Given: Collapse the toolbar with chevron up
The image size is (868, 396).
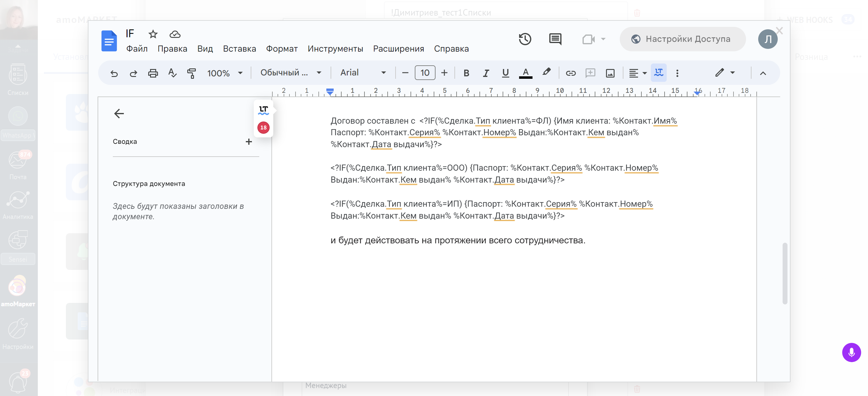Looking at the screenshot, I should click(763, 73).
